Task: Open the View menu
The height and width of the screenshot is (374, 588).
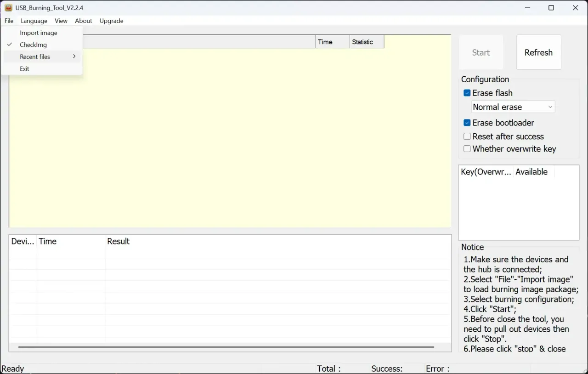Action: click(x=61, y=21)
